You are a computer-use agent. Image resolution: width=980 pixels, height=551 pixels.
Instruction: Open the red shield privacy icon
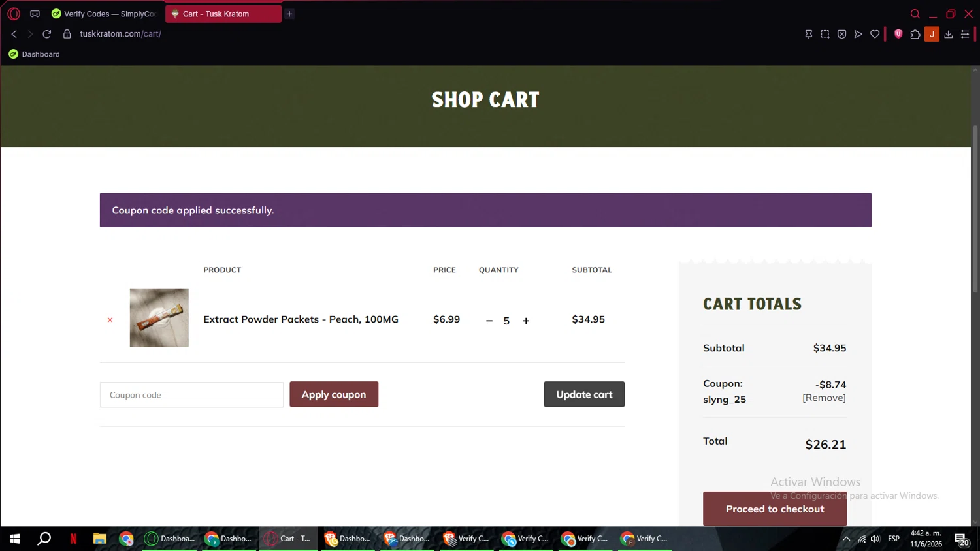(x=898, y=34)
